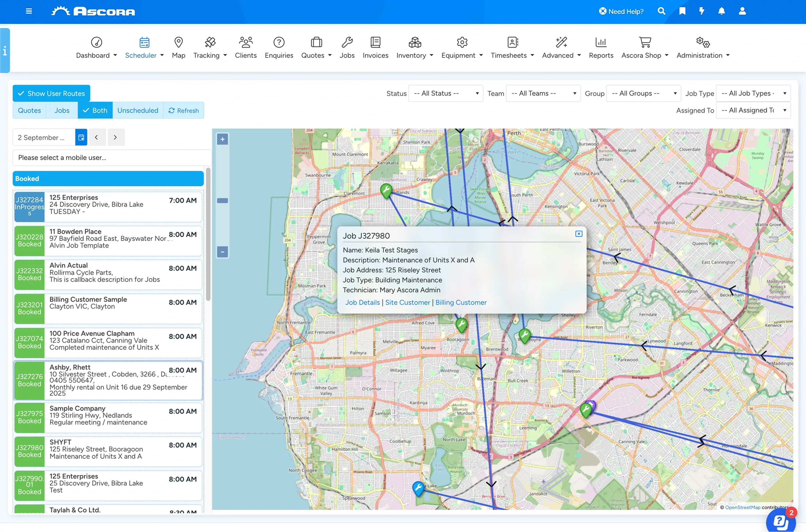Open the Invoices section
806x532 pixels.
375,48
